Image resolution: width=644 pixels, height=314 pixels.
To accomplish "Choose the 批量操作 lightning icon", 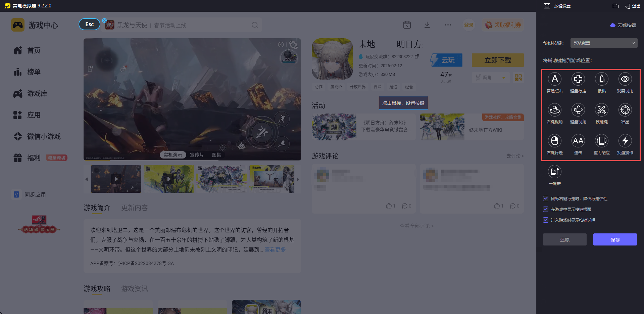I will point(625,141).
